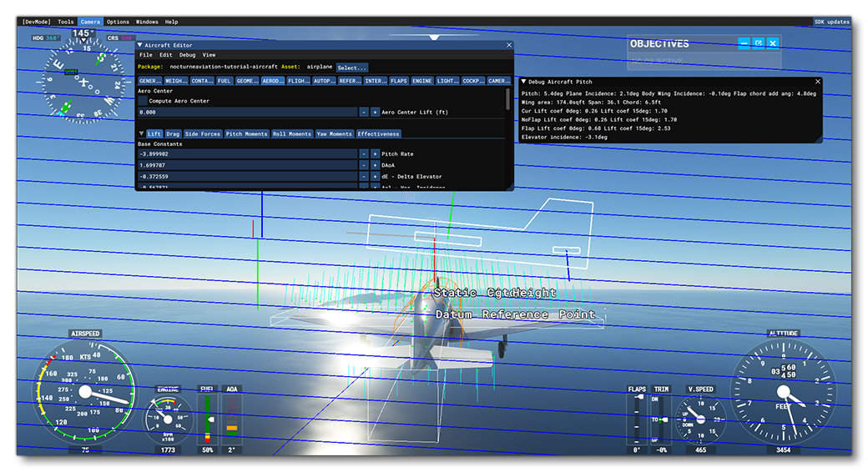This screenshot has height=472, width=868.
Task: Increase Aero Center Lift with plus button
Action: [x=375, y=113]
